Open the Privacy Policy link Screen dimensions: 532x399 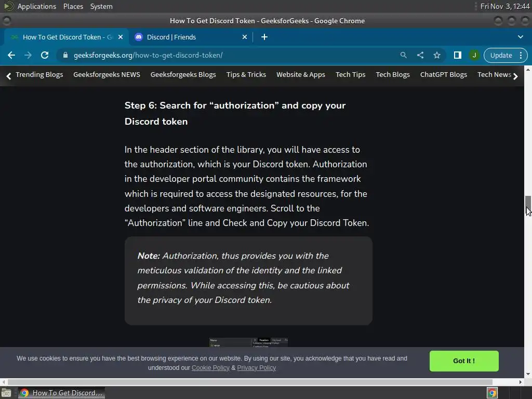257,368
